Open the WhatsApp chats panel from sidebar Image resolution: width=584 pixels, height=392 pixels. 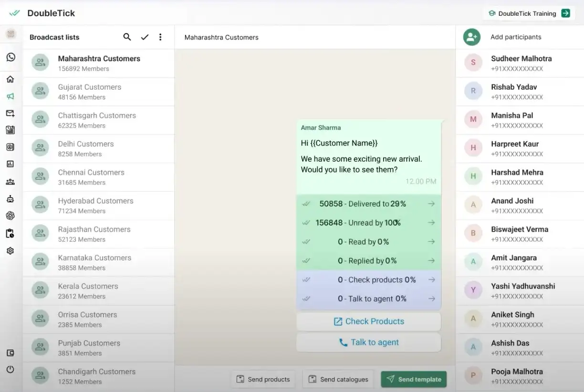coord(10,57)
